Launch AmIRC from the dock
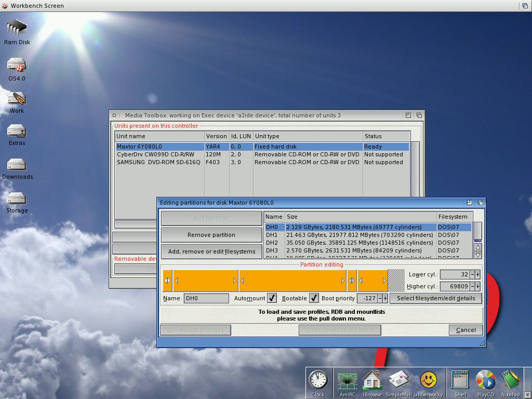Screen dimensions: 532x399 347,383
